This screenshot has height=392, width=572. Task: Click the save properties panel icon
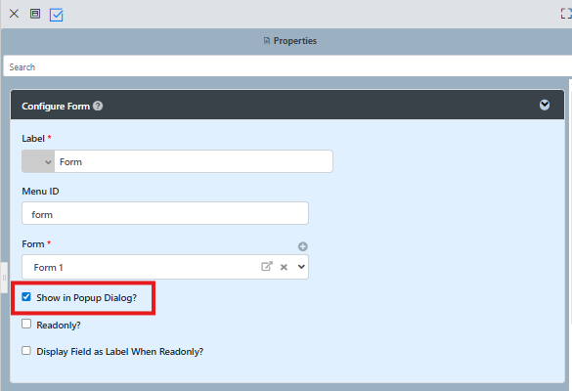(35, 14)
